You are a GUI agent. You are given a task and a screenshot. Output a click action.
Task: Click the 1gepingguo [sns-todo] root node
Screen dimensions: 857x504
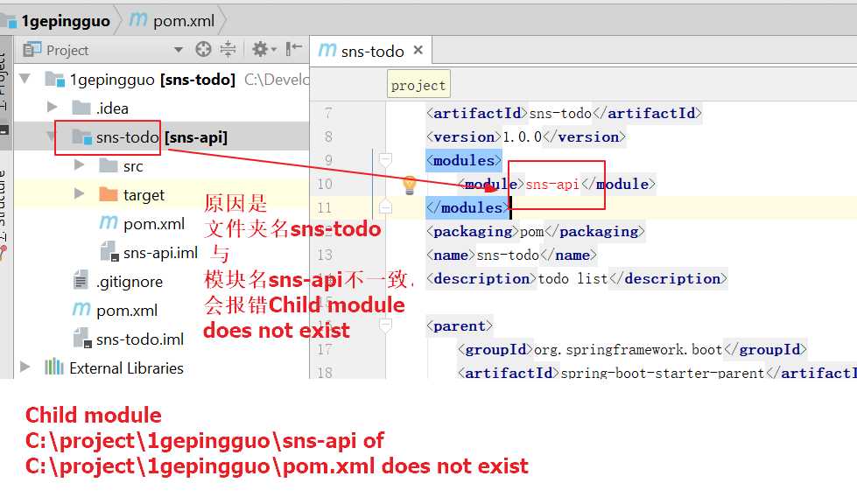152,80
